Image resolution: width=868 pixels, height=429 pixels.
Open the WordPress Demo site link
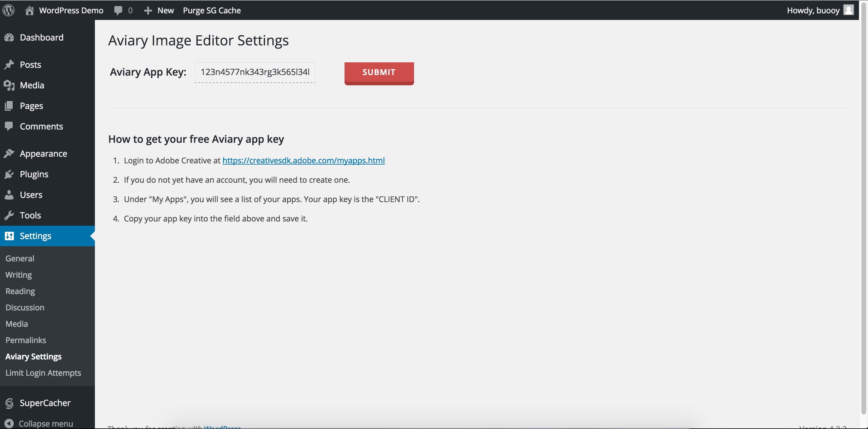pyautogui.click(x=71, y=11)
